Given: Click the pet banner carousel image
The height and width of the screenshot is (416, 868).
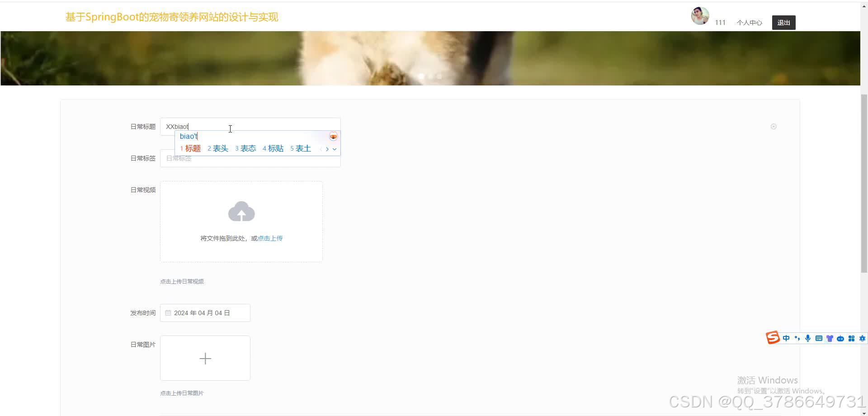Looking at the screenshot, I should coord(430,58).
